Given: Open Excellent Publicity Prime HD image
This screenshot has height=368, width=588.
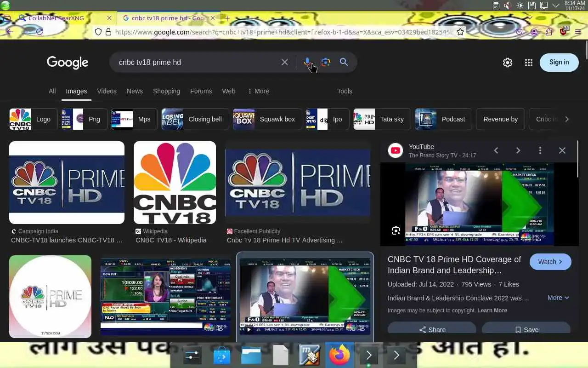Looking at the screenshot, I should 298,183.
